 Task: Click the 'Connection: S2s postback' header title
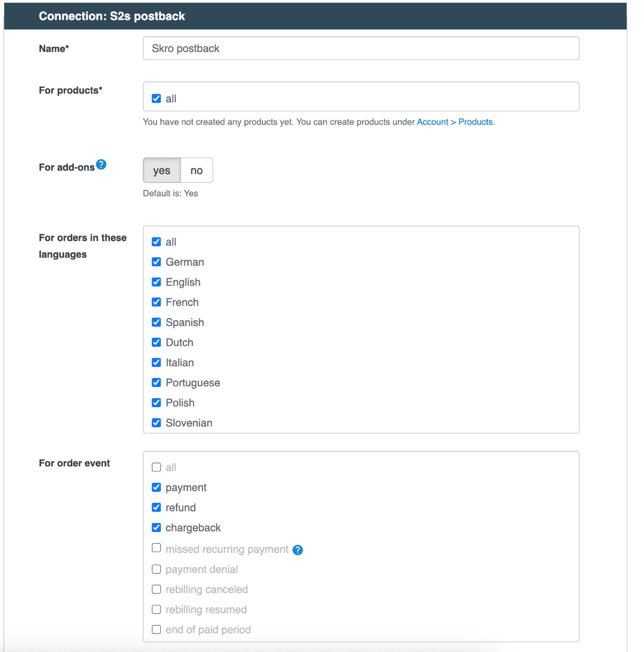point(112,16)
